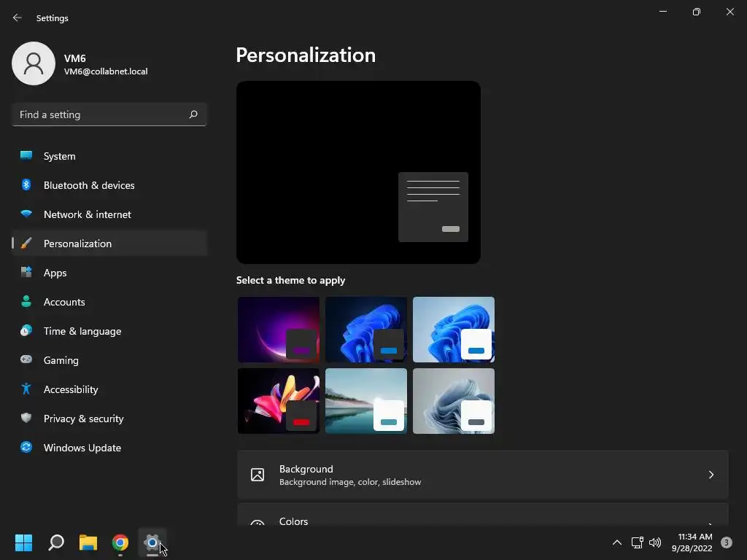Click the Settings gear on the taskbar
The width and height of the screenshot is (747, 560).
point(152,542)
